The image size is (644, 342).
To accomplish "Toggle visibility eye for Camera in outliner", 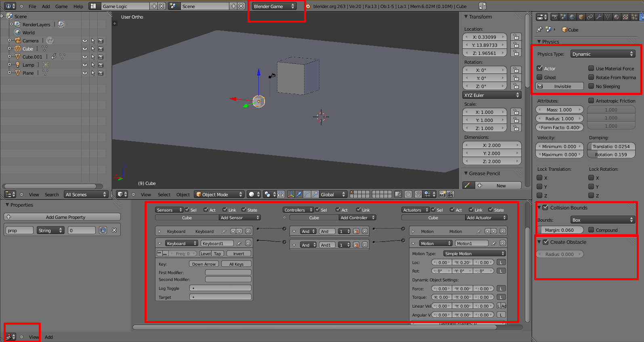I will pyautogui.click(x=85, y=41).
